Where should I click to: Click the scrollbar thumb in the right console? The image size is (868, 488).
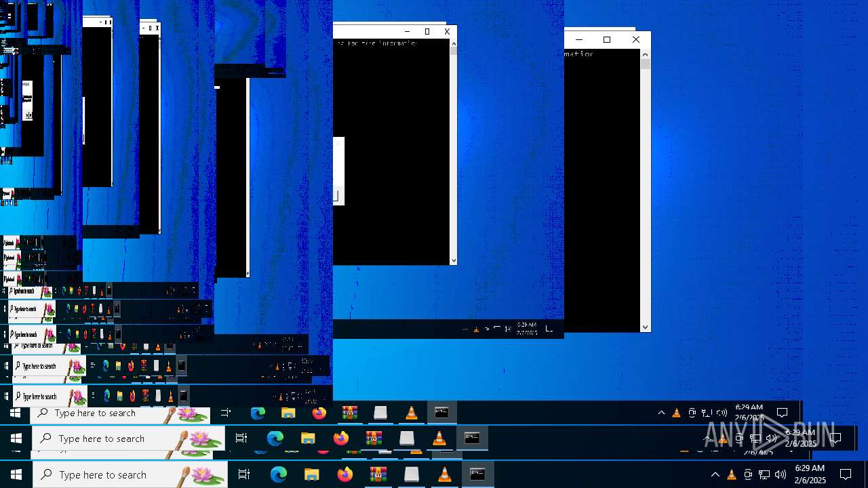(646, 64)
